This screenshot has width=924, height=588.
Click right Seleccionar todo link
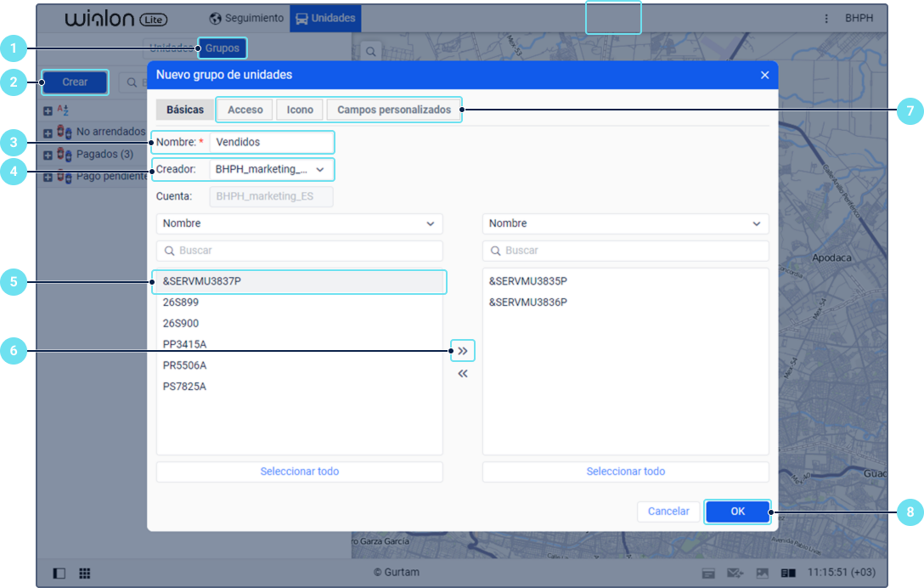[625, 472]
